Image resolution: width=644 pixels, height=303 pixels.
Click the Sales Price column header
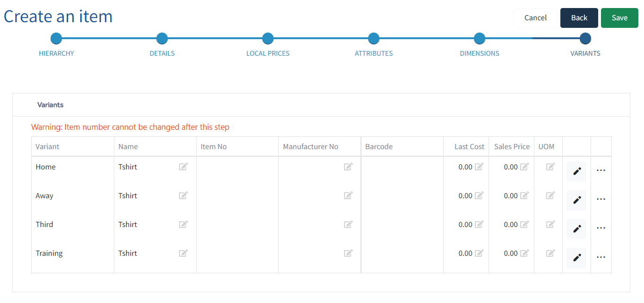(x=512, y=147)
